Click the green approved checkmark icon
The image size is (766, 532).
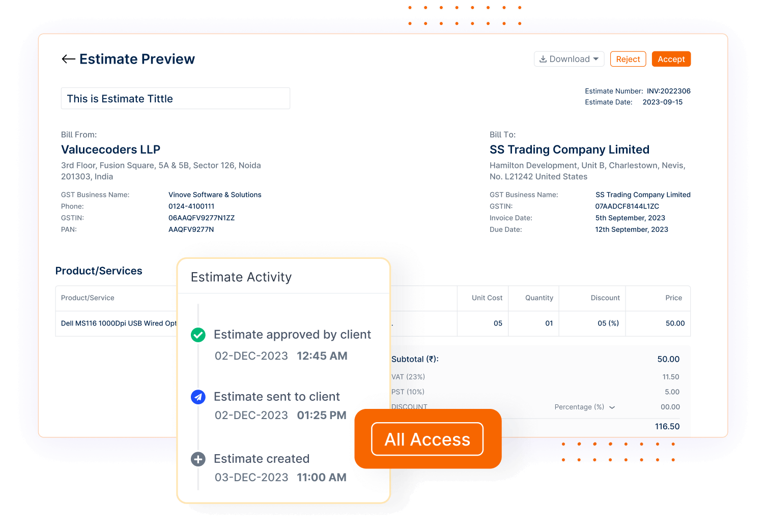click(198, 335)
